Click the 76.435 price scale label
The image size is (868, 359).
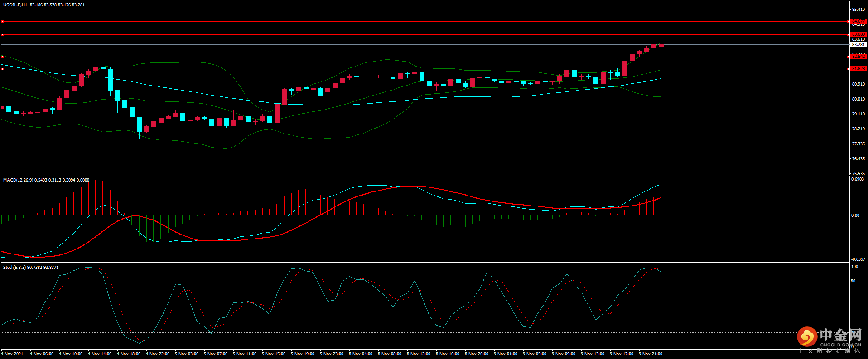pyautogui.click(x=858, y=159)
